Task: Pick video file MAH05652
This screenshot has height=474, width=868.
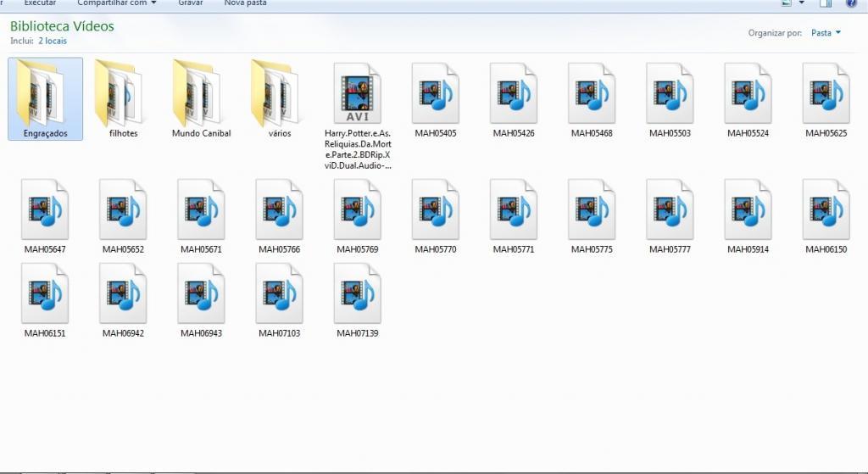Action: click(x=123, y=216)
